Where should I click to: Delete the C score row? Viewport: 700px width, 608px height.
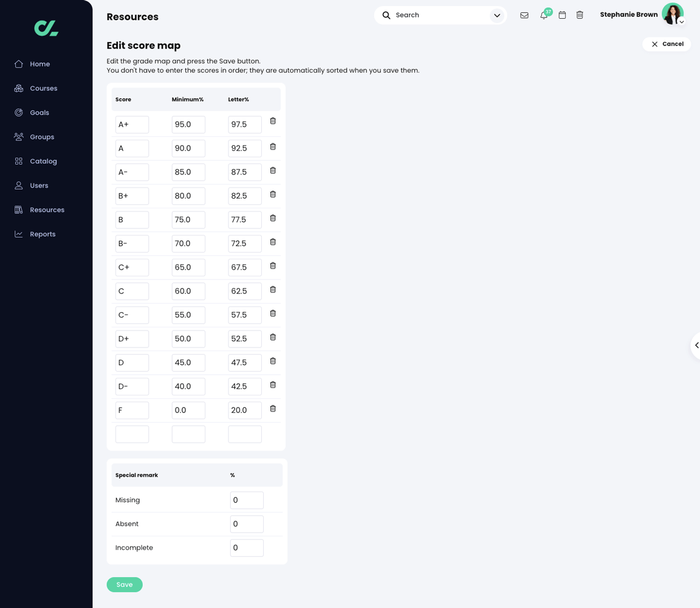click(273, 290)
